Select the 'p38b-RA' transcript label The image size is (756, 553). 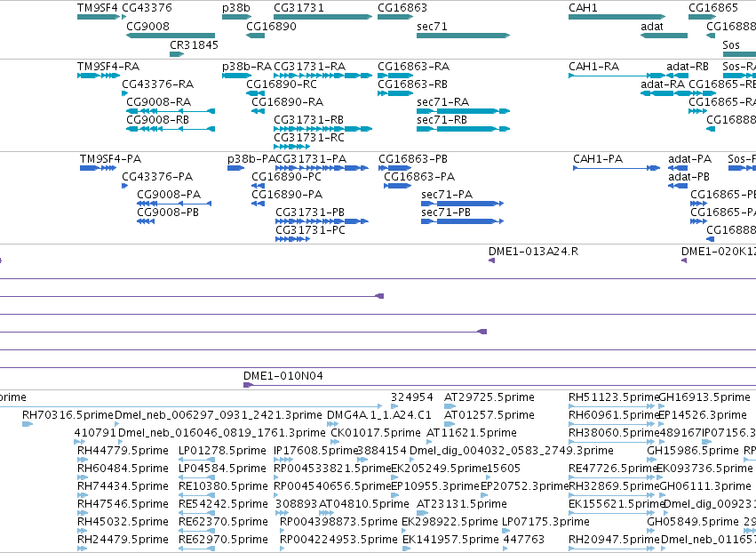click(x=247, y=66)
